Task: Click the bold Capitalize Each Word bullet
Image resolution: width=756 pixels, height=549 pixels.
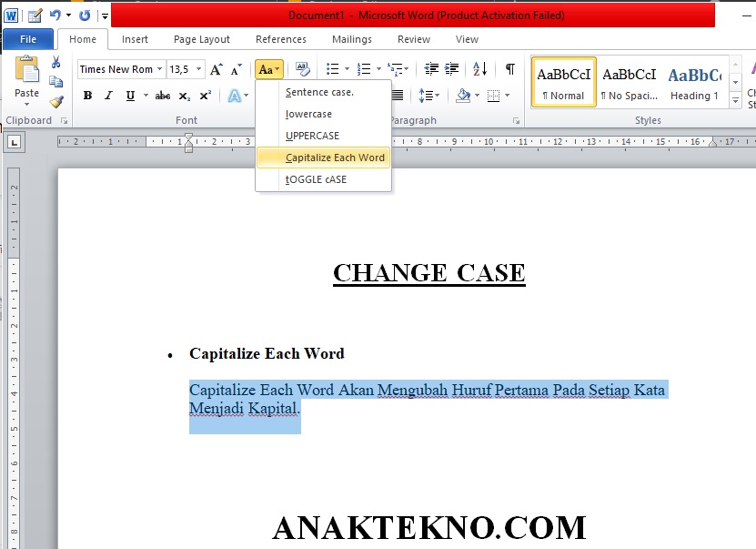Action: point(267,353)
